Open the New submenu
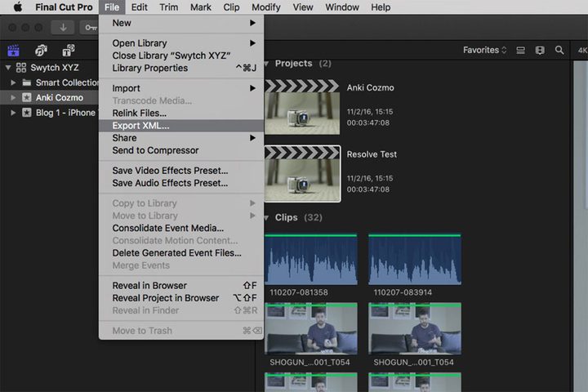 [x=181, y=23]
